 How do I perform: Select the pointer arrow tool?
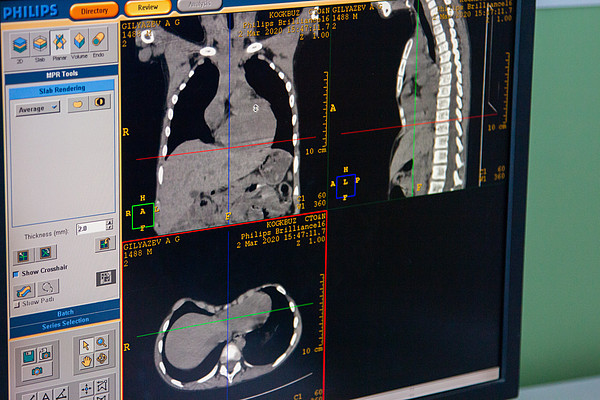[x=87, y=344]
